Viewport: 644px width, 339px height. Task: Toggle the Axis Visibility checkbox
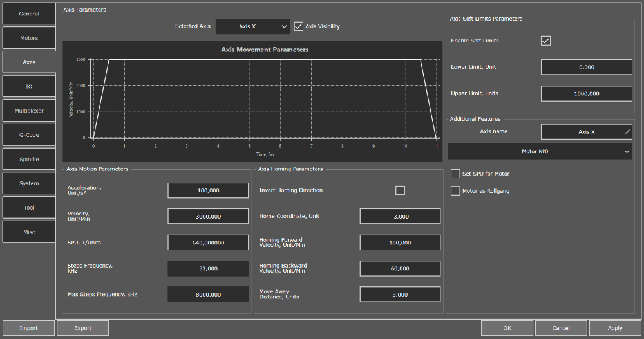299,26
